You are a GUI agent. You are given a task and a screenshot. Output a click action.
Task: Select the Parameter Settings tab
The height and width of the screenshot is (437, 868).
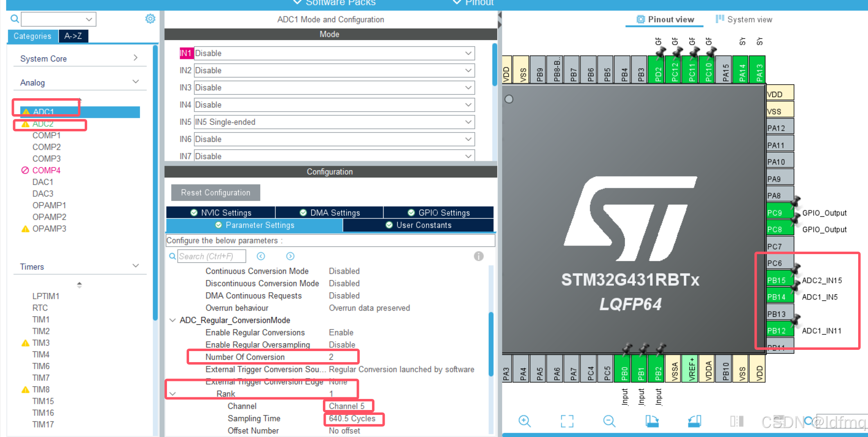coord(255,225)
